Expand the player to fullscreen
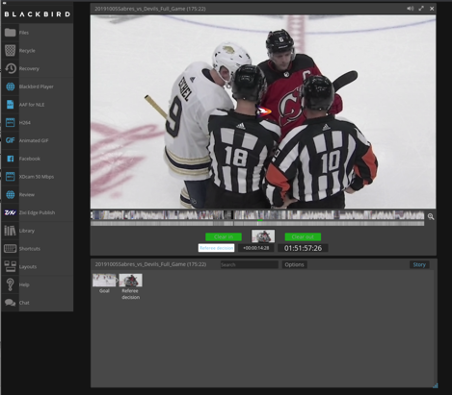Viewport: 452px width, 395px height. [421, 9]
